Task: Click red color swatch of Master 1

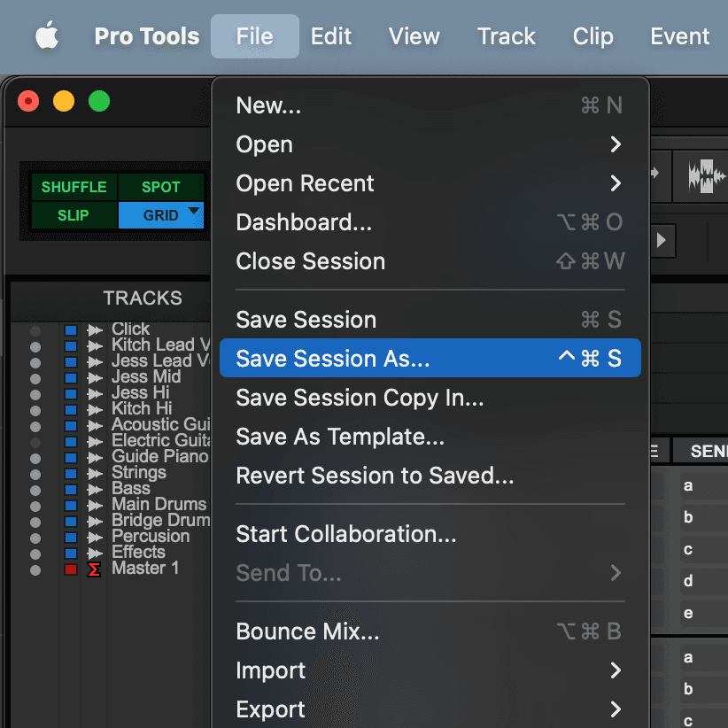Action: pyautogui.click(x=71, y=569)
